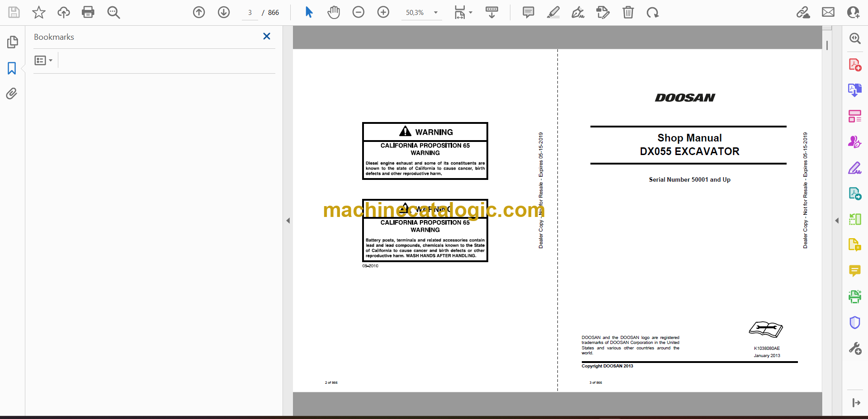Screen dimensions: 868x419
Task: Open the bookmark options menu dropdown
Action: pos(43,60)
